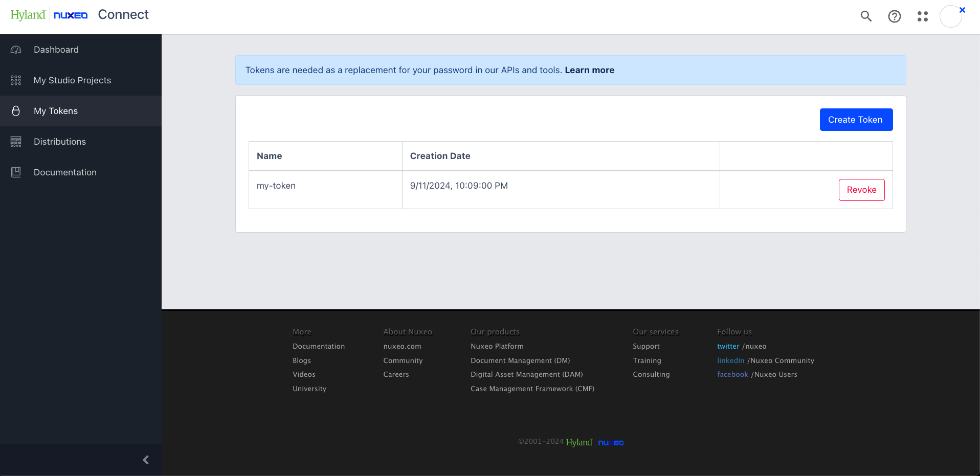
Task: Open Distributions from the sidebar
Action: click(x=81, y=142)
